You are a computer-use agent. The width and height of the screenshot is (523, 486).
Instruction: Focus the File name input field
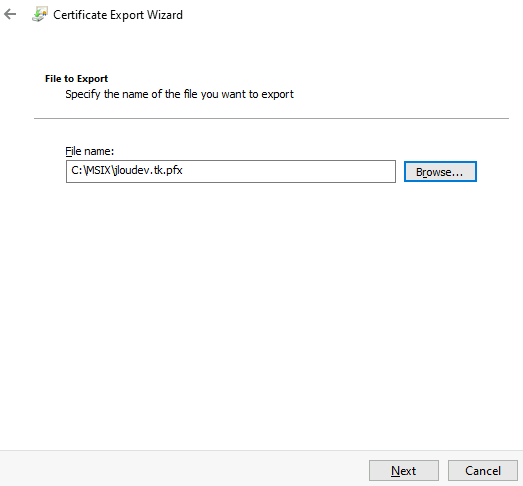coord(231,171)
